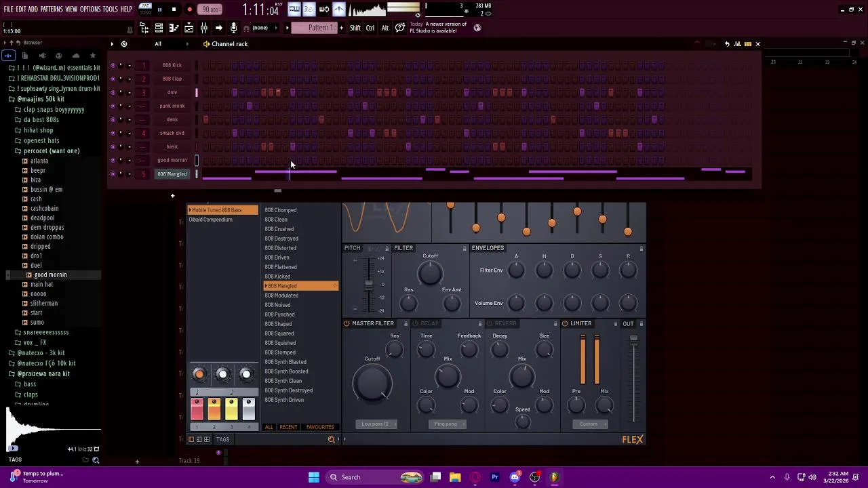Screen dimensions: 868x488
Task: Open the Low pass 12 filter dropdown
Action: tap(375, 424)
